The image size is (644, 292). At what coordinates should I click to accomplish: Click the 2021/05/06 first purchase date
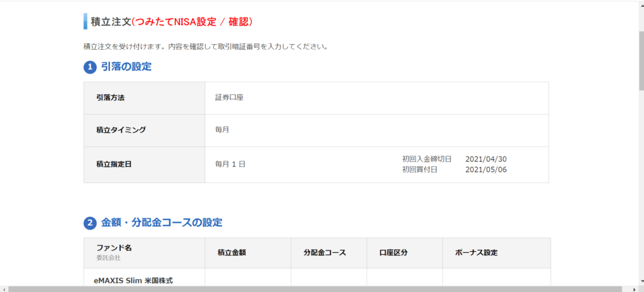(486, 169)
